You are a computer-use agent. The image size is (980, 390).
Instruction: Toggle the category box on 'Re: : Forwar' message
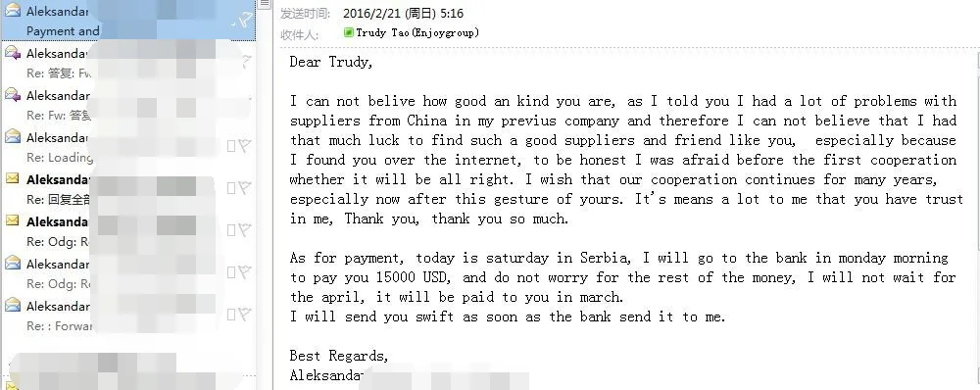tap(231, 315)
